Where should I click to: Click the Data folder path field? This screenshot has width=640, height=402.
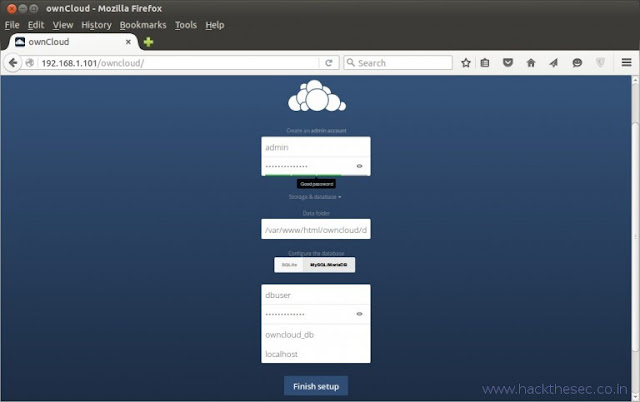(x=316, y=229)
